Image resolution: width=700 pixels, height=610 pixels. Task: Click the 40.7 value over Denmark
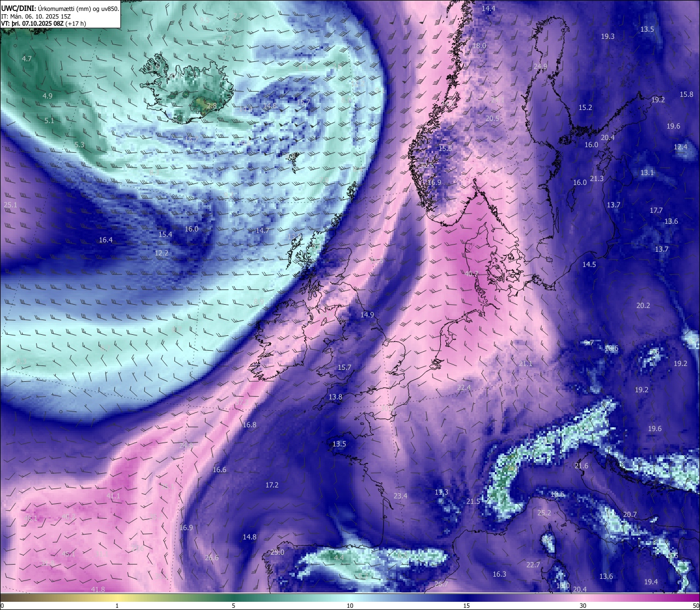(471, 274)
